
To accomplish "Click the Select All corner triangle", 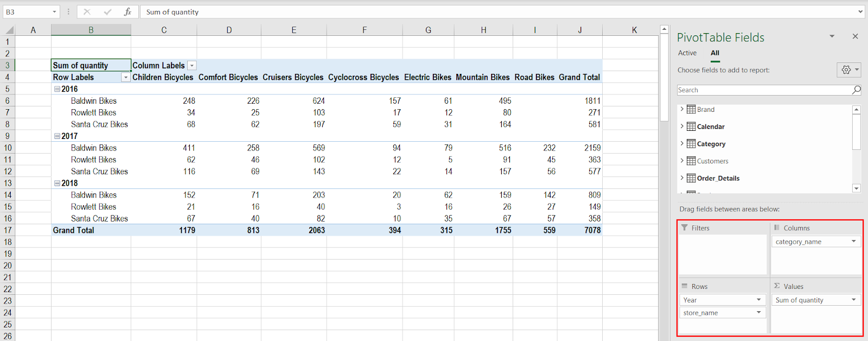I will click(9, 30).
